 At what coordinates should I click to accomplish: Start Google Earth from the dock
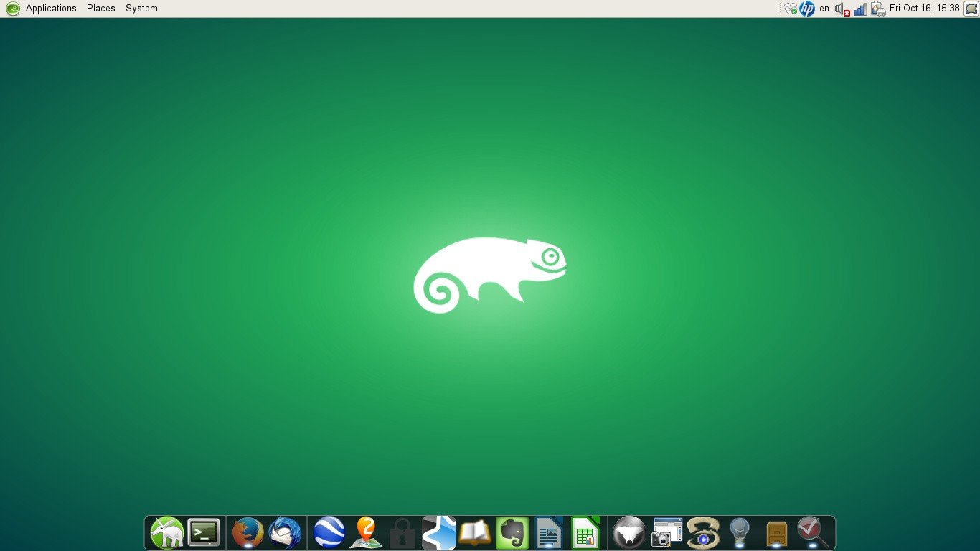click(x=329, y=532)
